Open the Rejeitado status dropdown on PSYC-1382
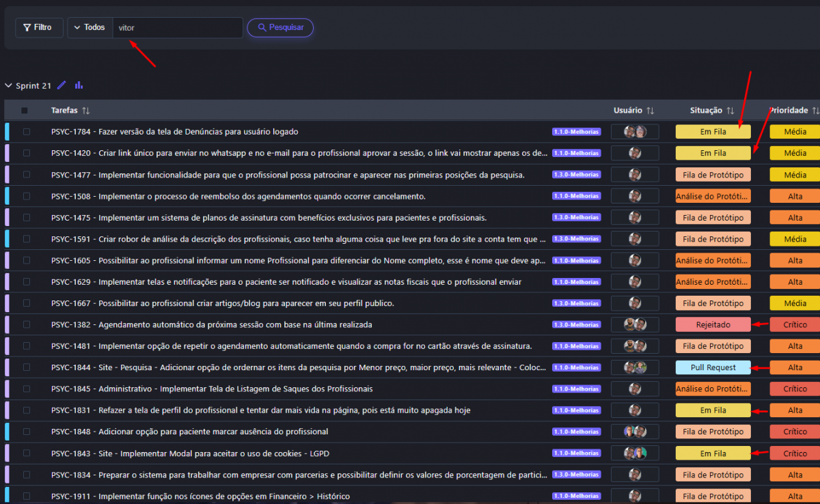 (713, 325)
